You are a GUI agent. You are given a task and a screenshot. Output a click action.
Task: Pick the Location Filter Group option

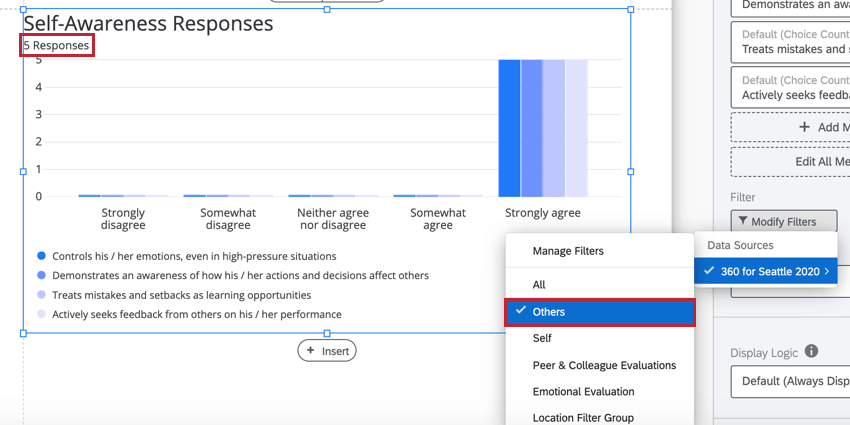pyautogui.click(x=600, y=418)
